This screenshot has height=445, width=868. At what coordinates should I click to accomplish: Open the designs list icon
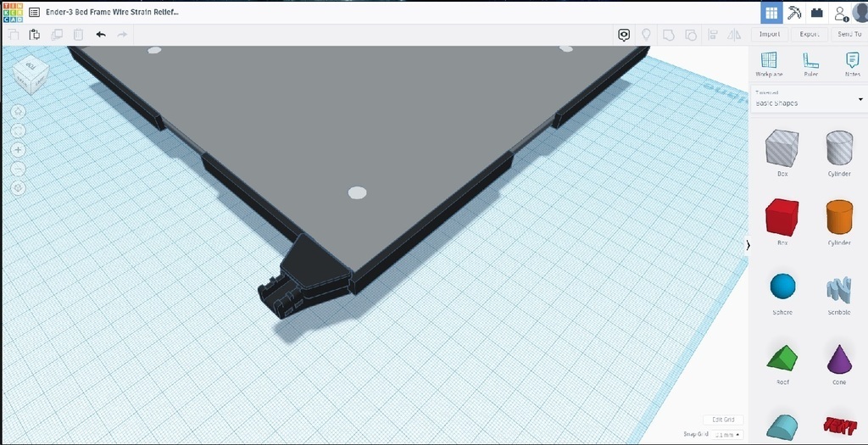[x=34, y=12]
